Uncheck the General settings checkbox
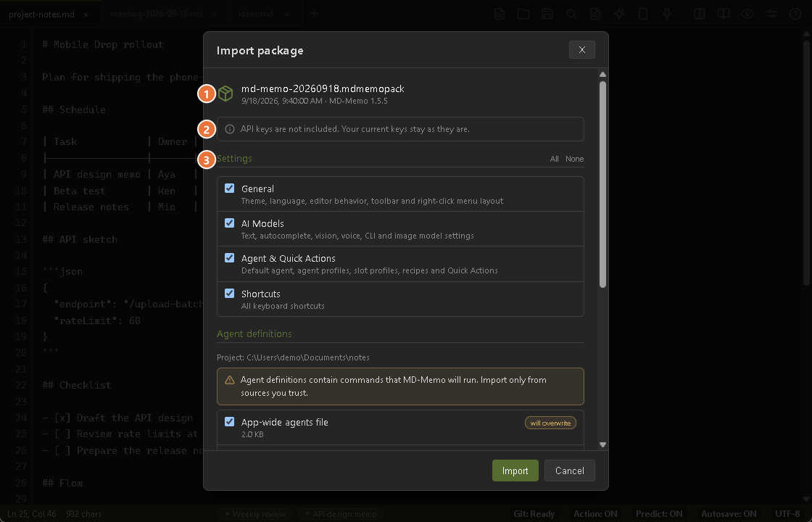This screenshot has height=522, width=812. point(229,188)
